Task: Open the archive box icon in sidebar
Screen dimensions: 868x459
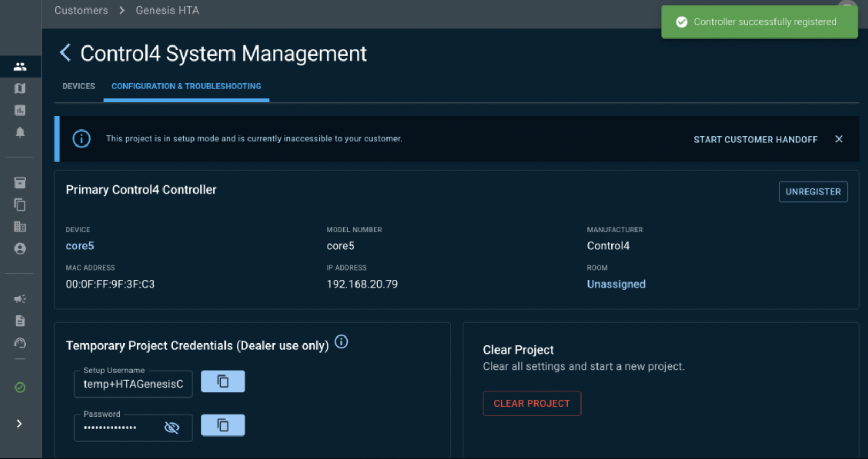Action: pos(20,183)
